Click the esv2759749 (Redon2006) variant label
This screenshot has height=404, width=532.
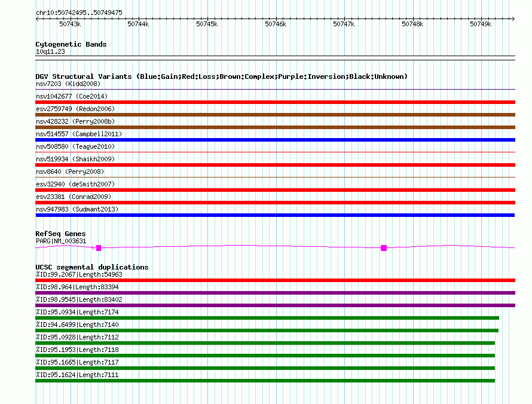[x=75, y=109]
